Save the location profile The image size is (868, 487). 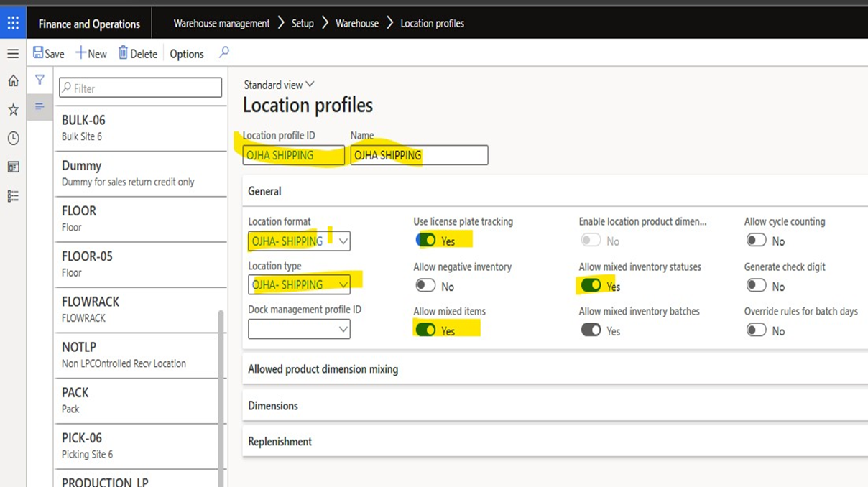[48, 54]
